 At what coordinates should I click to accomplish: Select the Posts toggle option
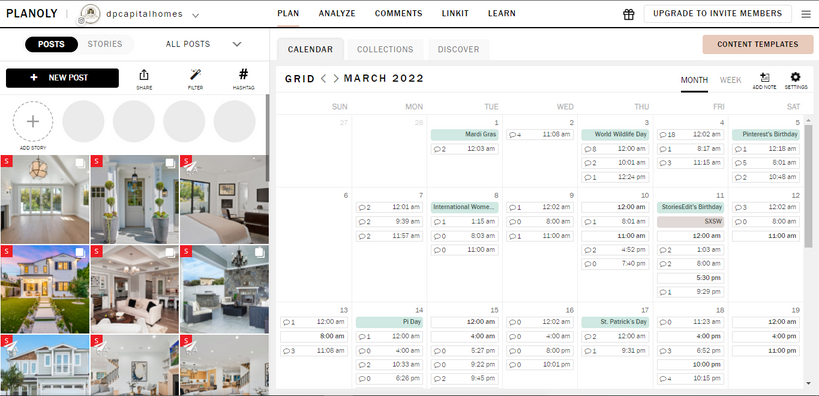point(51,44)
